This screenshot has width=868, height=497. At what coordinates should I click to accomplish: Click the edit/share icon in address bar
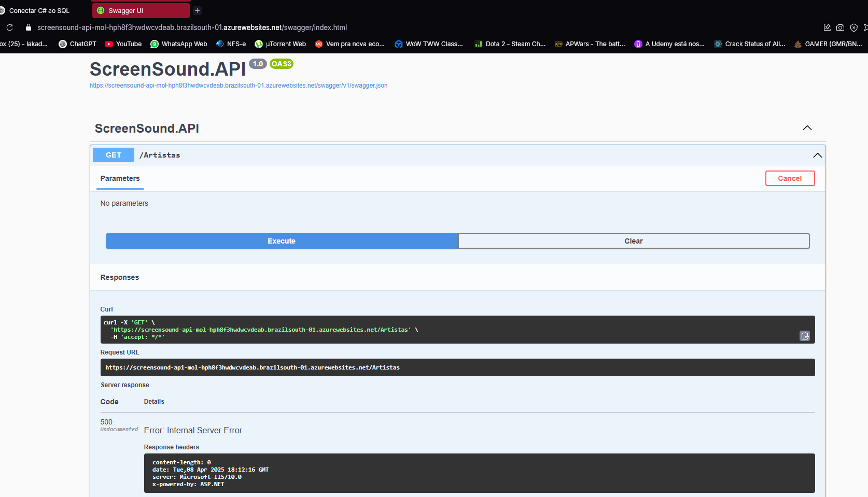tap(827, 27)
